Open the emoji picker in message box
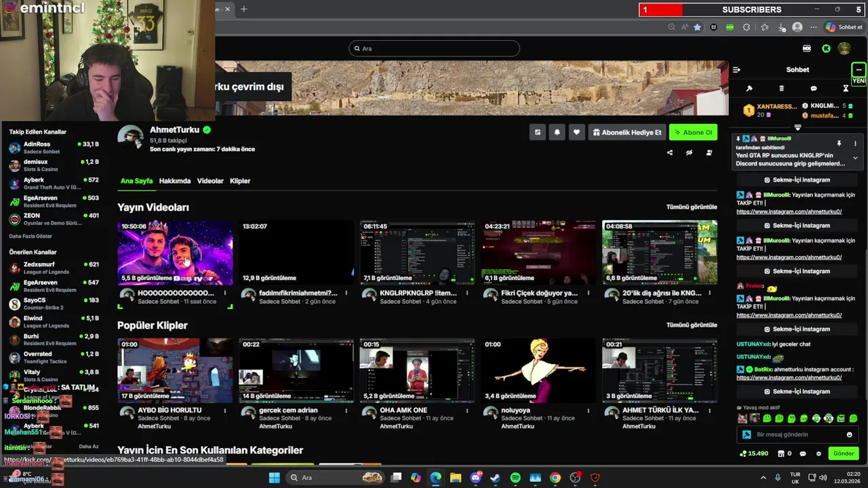 pos(849,434)
